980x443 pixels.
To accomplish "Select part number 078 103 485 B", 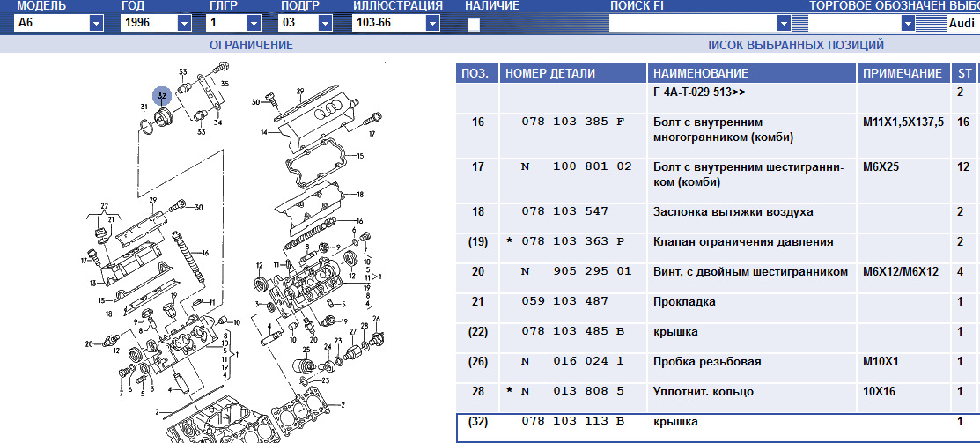I will point(572,332).
